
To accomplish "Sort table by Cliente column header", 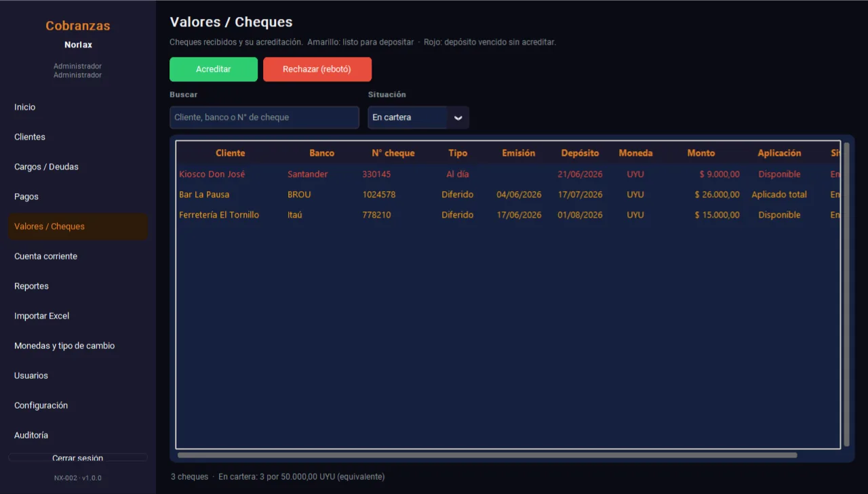I will tap(231, 153).
